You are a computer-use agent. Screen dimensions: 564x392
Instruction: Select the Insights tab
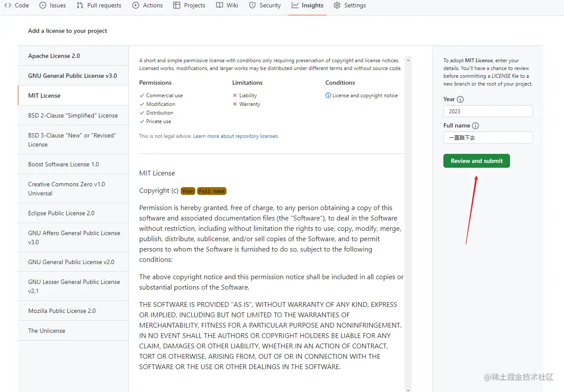pos(307,5)
